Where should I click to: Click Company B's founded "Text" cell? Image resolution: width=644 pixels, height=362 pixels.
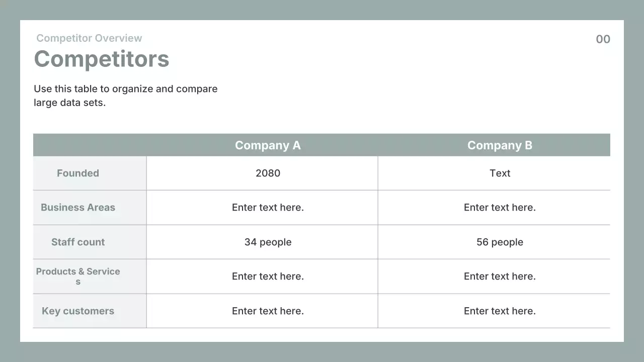click(x=500, y=173)
